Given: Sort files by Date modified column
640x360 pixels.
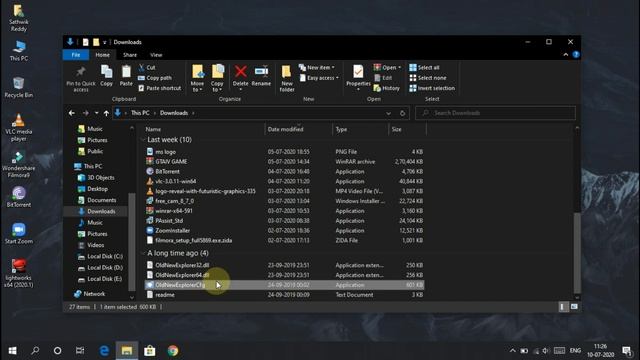Looking at the screenshot, I should [x=285, y=129].
